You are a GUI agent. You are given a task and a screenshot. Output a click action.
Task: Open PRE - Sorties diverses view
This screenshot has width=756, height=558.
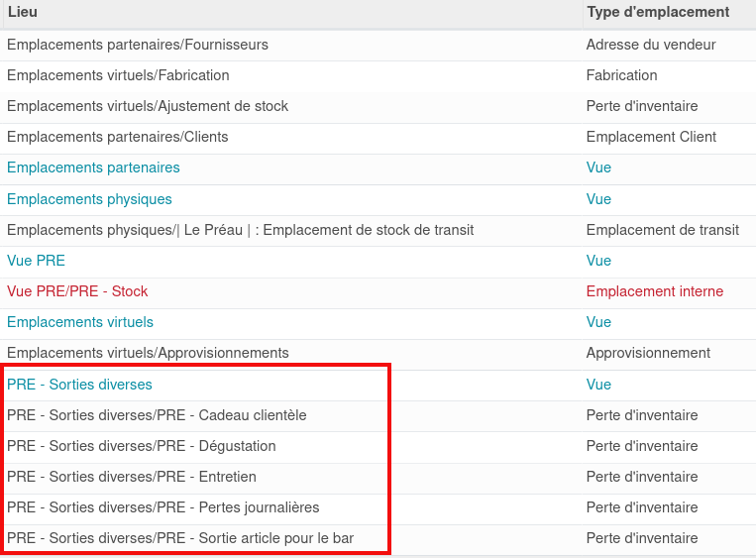[79, 385]
